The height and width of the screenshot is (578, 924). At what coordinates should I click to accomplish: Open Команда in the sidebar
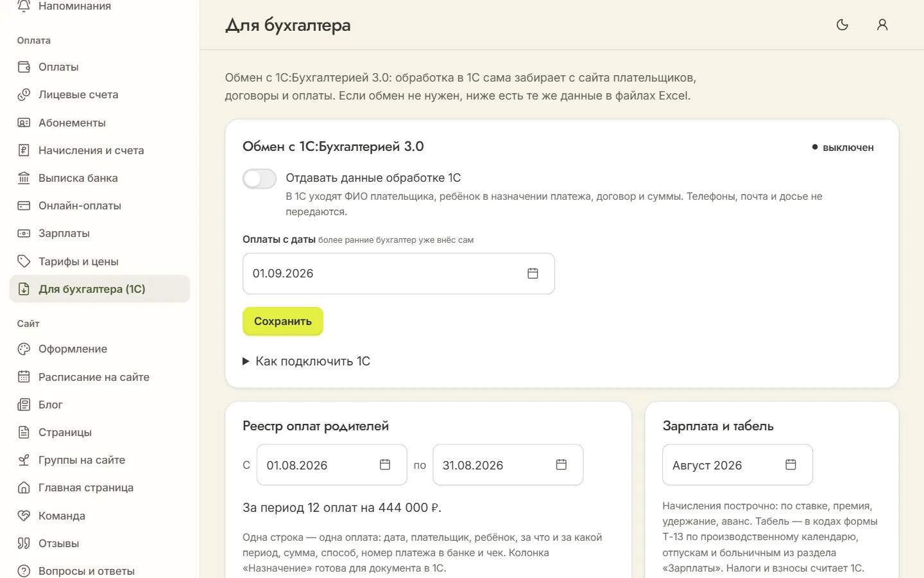(99, 516)
